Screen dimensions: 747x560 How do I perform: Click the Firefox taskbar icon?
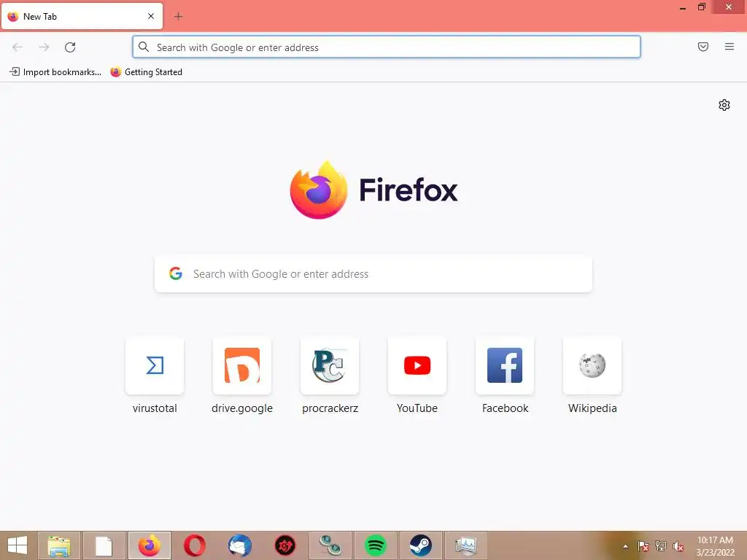[x=149, y=545]
